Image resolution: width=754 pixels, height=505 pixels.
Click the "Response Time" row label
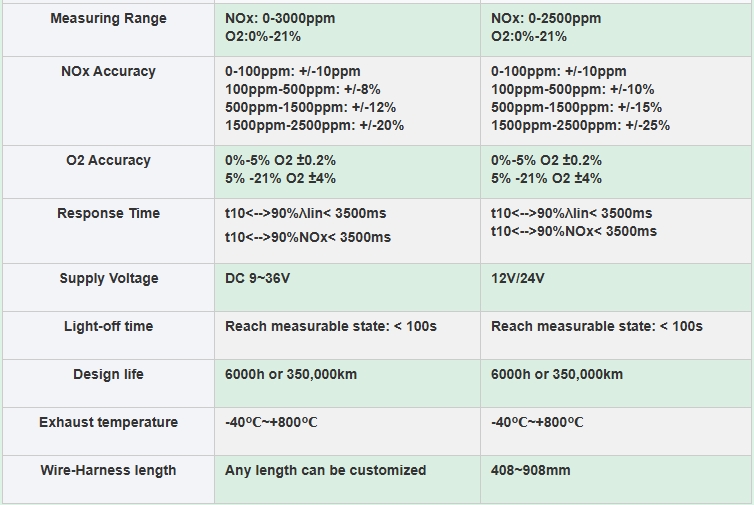coord(108,214)
